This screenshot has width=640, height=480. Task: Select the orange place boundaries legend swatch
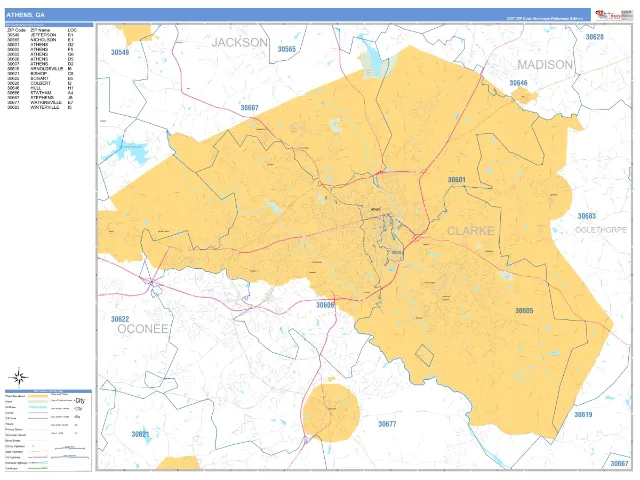click(38, 396)
